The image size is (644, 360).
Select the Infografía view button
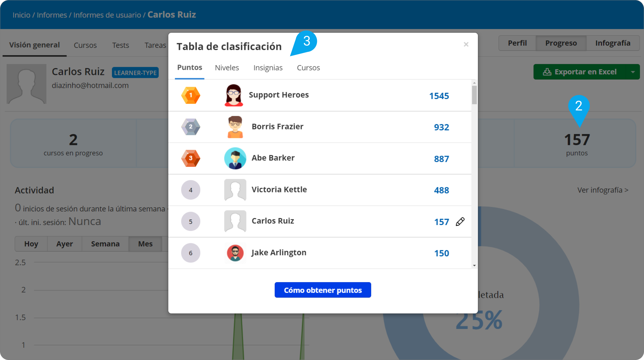click(x=613, y=43)
